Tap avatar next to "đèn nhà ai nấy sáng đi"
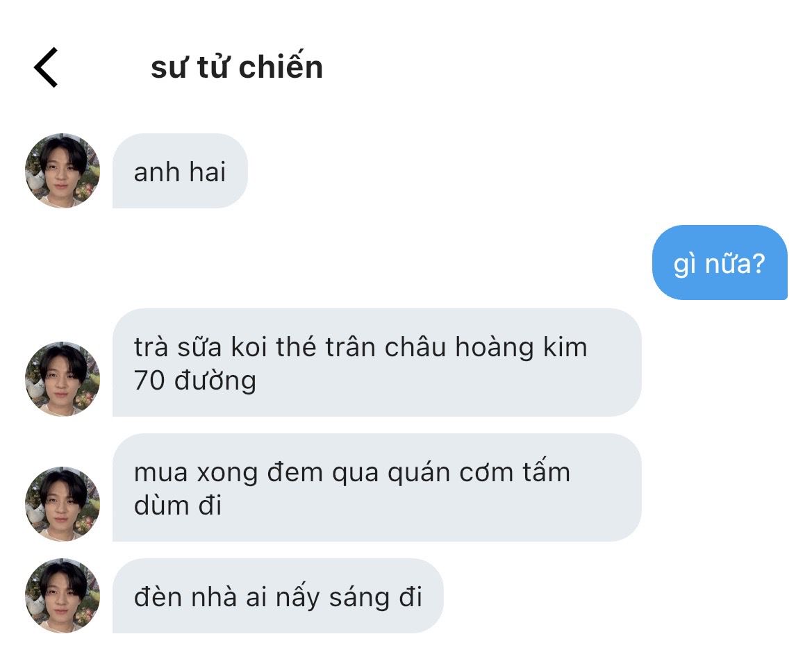This screenshot has width=812, height=650. tap(62, 596)
